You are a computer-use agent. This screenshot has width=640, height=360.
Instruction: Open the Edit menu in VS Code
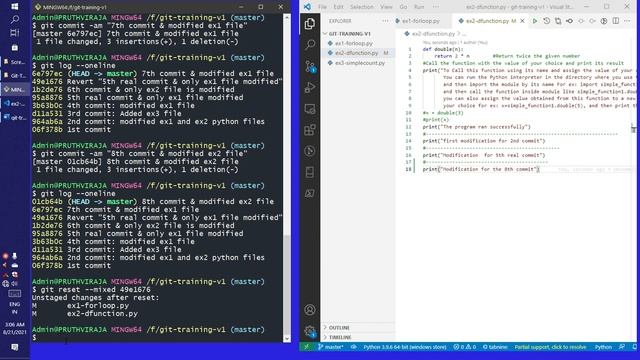click(338, 7)
